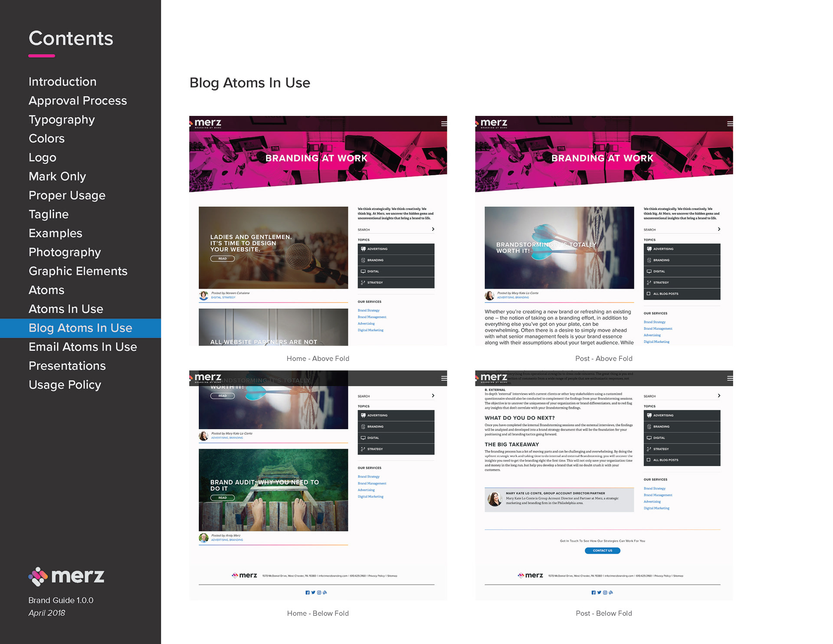Click Read button on Brand Audit post
The width and height of the screenshot is (833, 644).
[222, 498]
